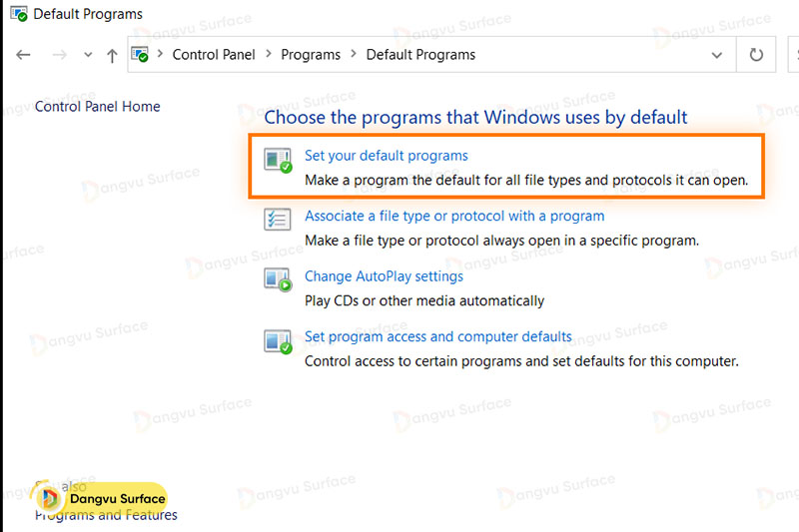The width and height of the screenshot is (799, 532).
Task: Click the AutoPlay settings icon
Action: coord(278,280)
